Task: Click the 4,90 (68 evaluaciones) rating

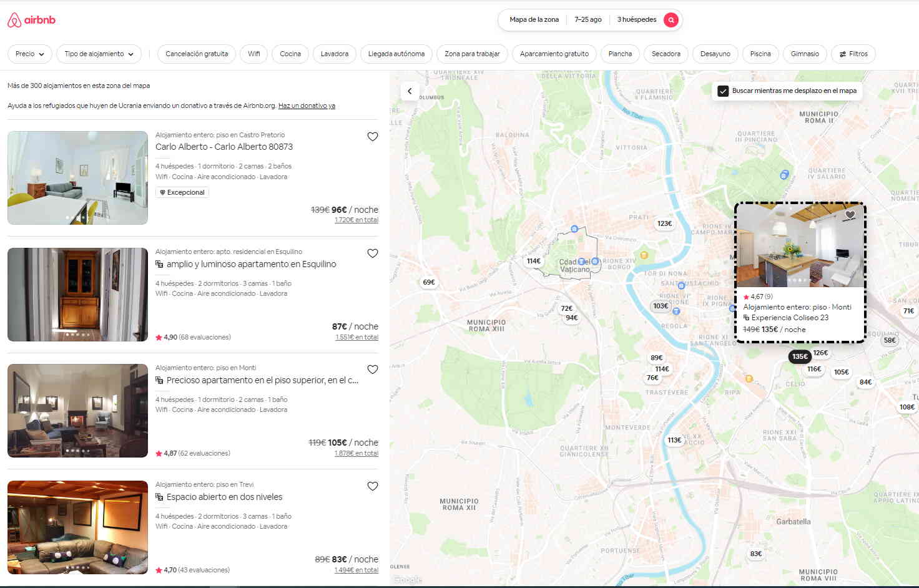Action: pos(194,337)
